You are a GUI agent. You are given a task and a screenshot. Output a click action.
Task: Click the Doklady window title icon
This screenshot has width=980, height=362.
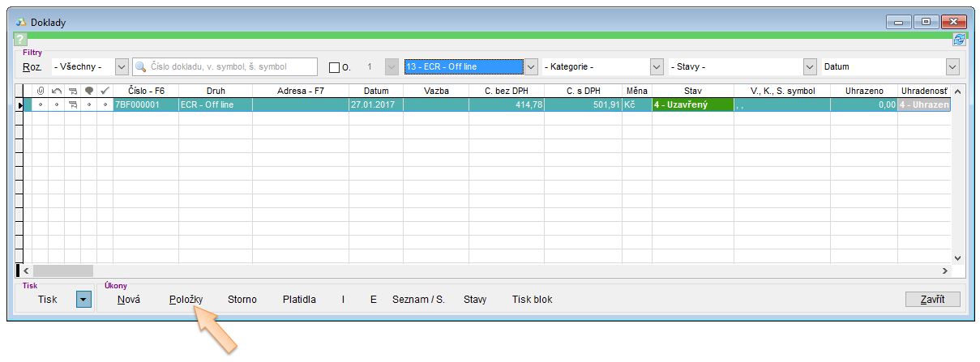21,23
